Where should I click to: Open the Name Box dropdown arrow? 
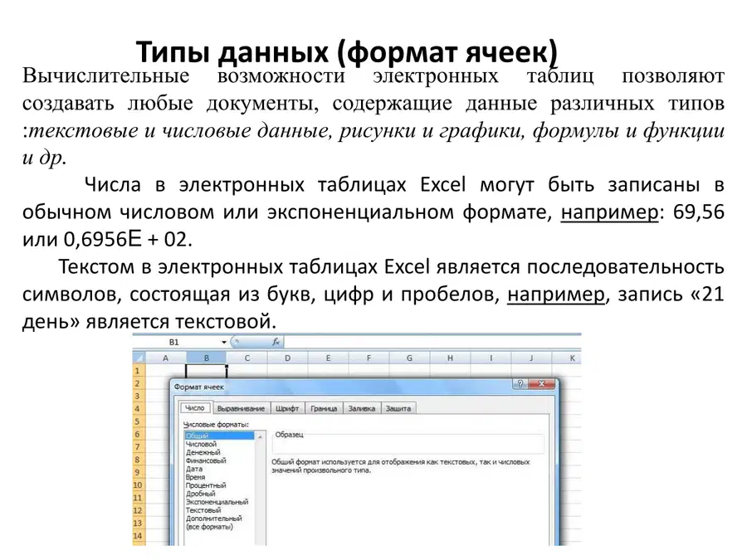[223, 342]
